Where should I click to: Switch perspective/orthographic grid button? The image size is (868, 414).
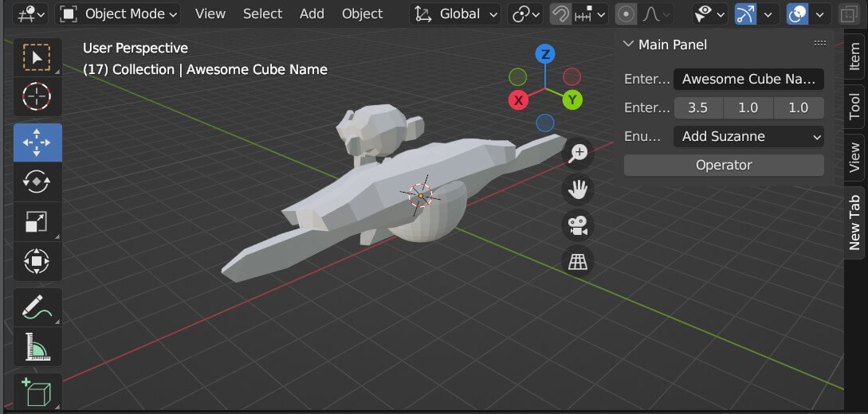(578, 261)
